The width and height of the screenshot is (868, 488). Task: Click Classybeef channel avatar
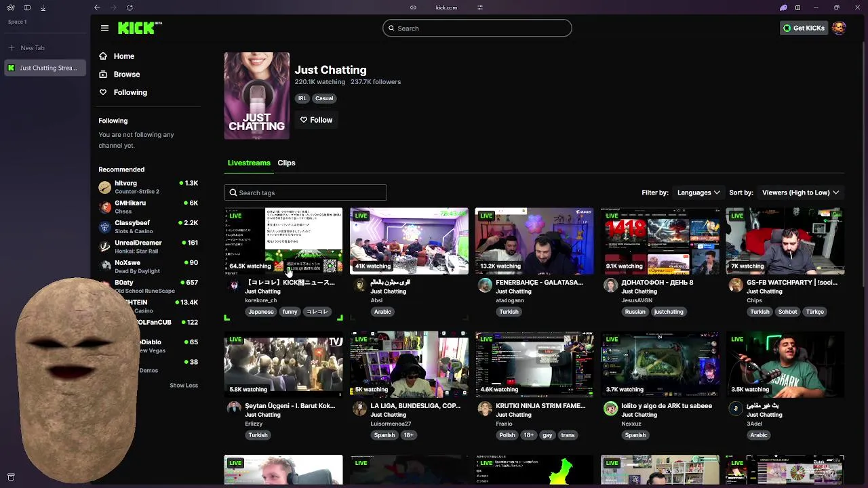click(x=104, y=227)
